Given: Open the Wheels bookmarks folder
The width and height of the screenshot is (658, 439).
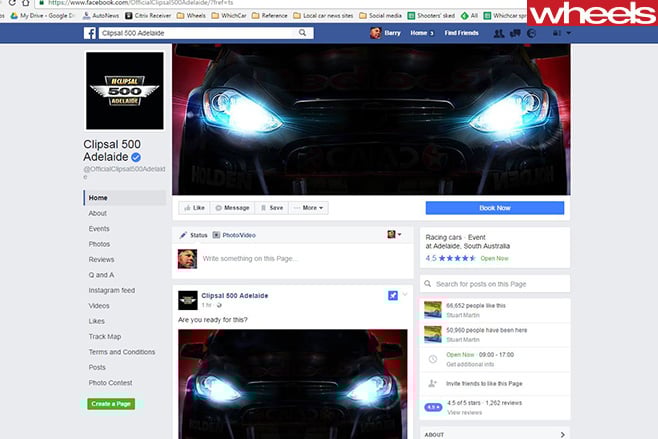Looking at the screenshot, I should tap(191, 16).
